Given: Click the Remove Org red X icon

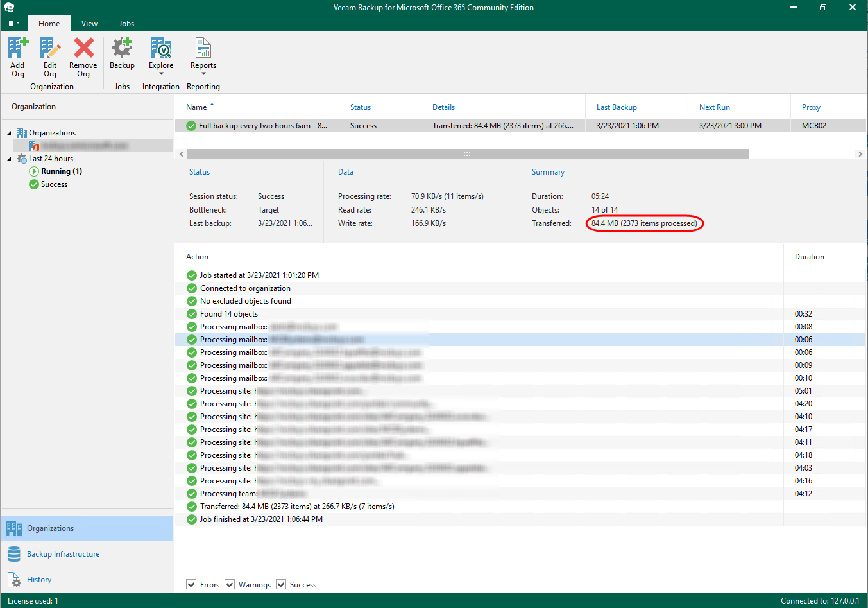Looking at the screenshot, I should pyautogui.click(x=83, y=48).
